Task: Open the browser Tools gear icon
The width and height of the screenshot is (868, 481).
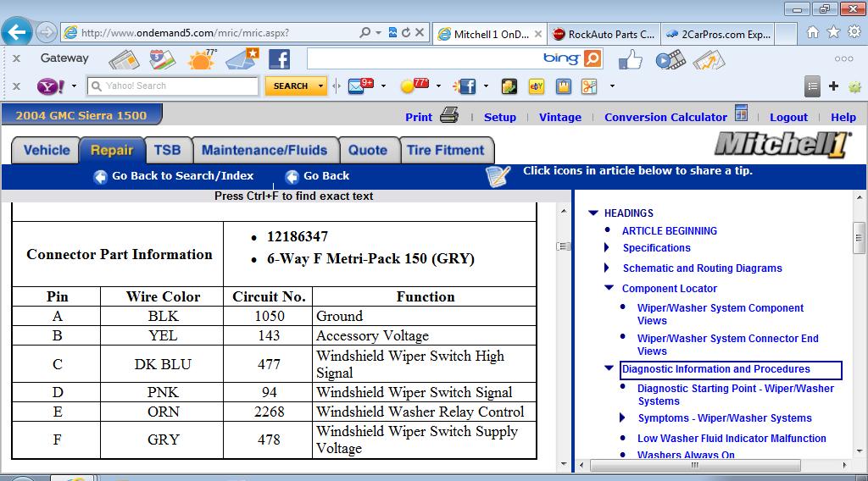Action: point(854,33)
